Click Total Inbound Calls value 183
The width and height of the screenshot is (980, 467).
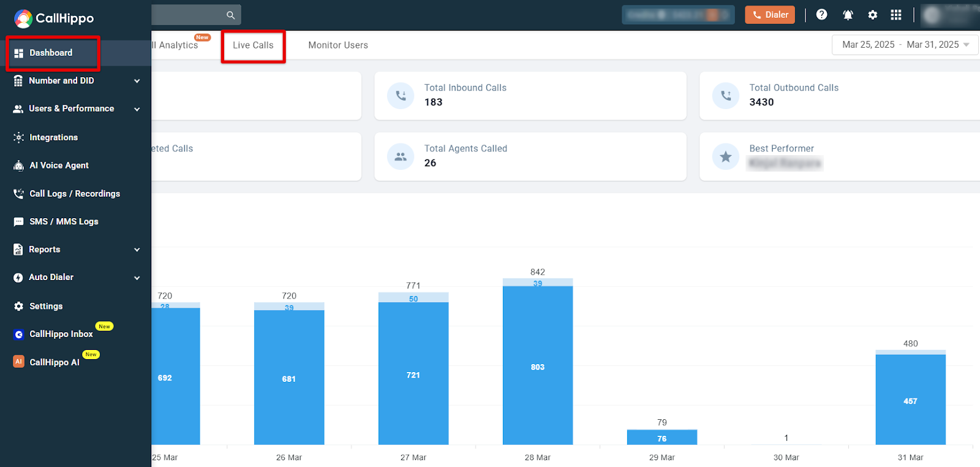click(434, 102)
